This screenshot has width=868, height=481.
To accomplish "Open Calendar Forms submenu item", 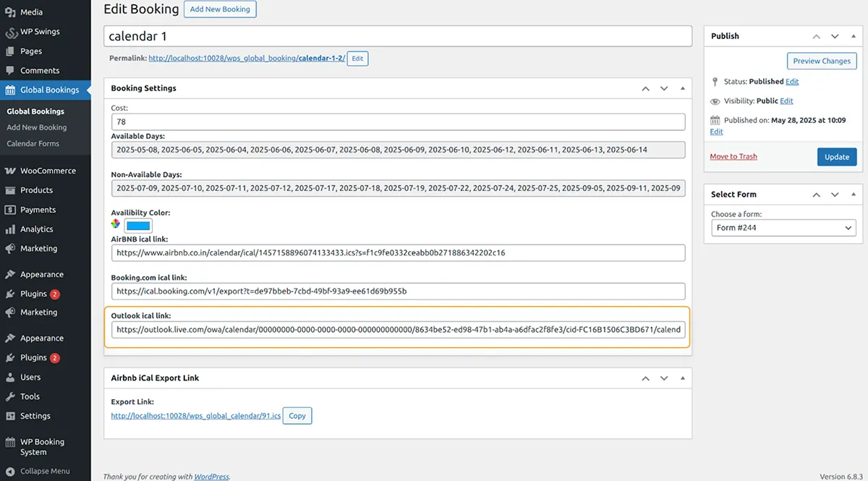I will click(33, 143).
